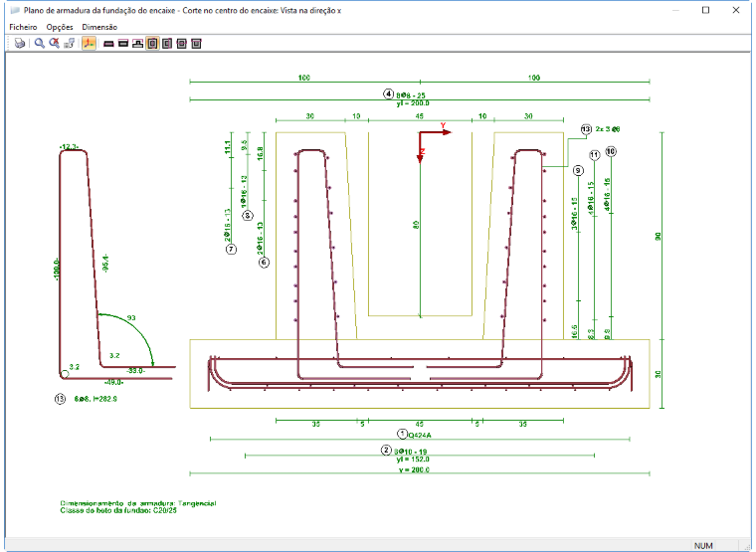
Task: Select first view icon with flat plate
Action: pos(109,44)
